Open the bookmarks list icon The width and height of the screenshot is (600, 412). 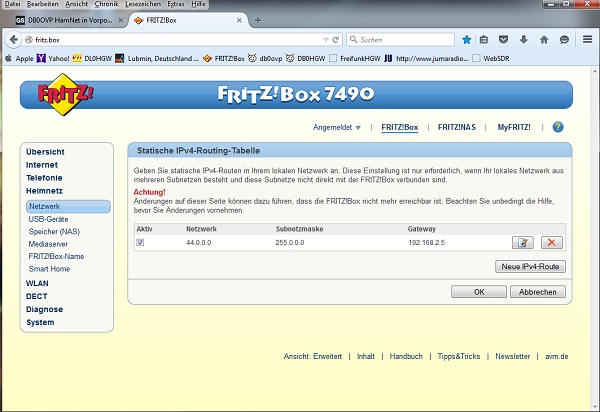pos(484,40)
